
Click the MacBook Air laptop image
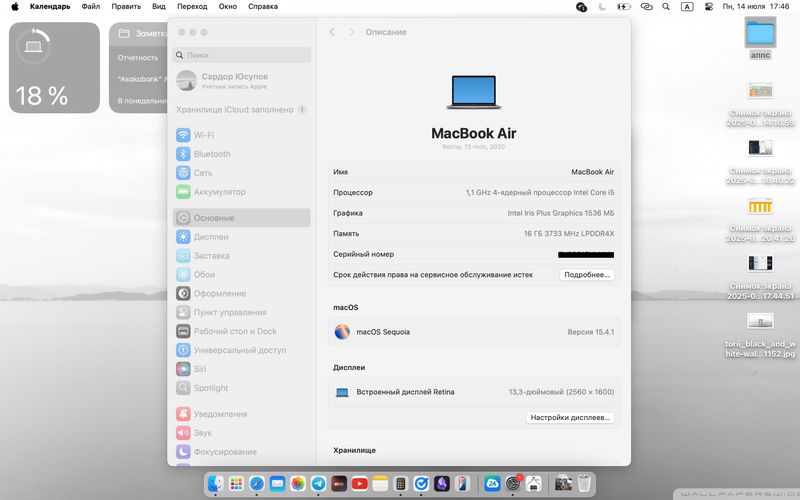pyautogui.click(x=473, y=92)
